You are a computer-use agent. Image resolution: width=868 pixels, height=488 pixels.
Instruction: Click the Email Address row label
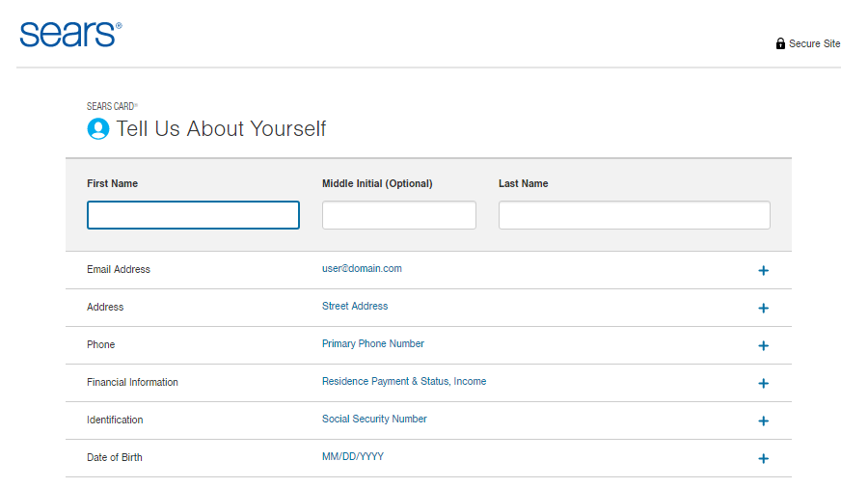point(119,269)
